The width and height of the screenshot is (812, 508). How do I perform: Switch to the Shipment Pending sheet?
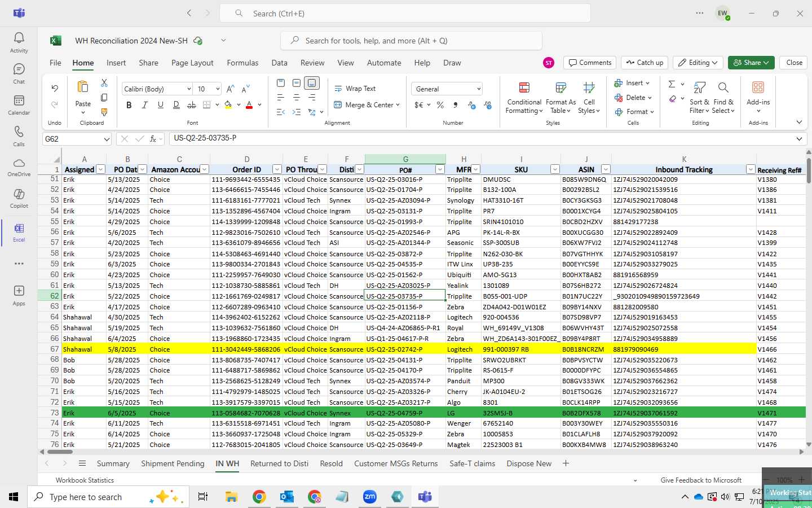pyautogui.click(x=173, y=463)
